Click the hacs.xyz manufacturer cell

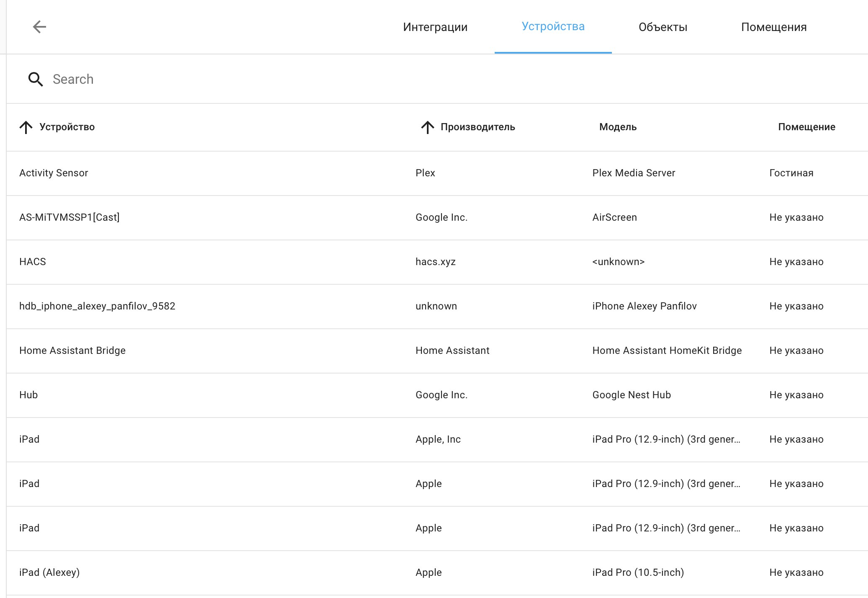pyautogui.click(x=435, y=262)
